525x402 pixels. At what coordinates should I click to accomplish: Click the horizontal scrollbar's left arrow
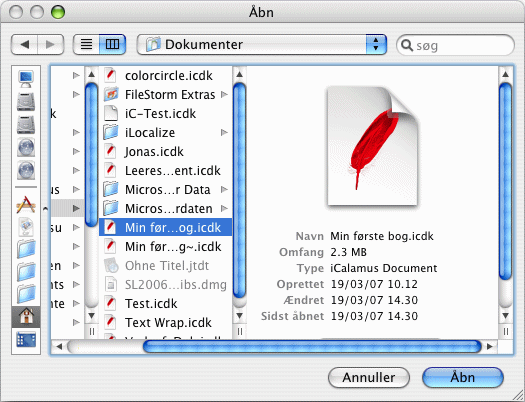coord(60,346)
